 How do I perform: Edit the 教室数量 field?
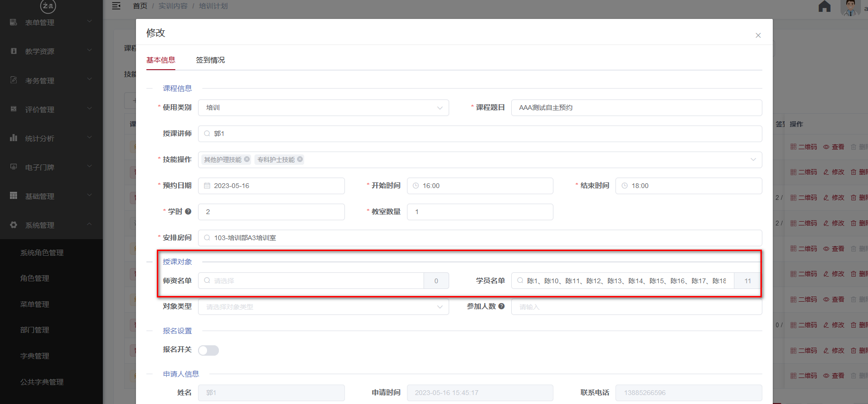coord(480,212)
